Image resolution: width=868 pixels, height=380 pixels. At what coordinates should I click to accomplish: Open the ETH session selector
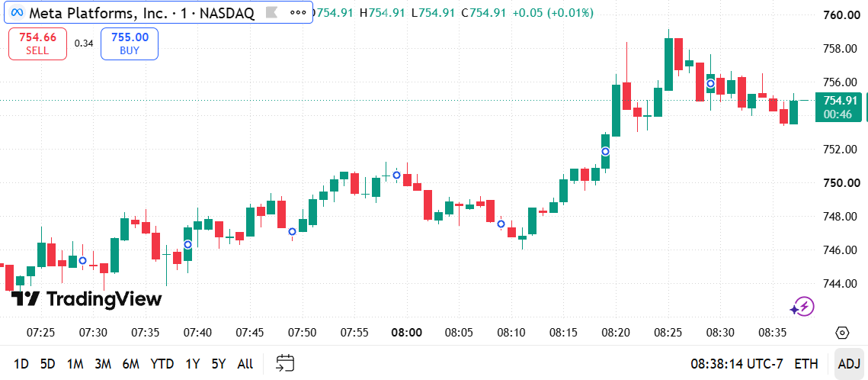[x=806, y=364]
